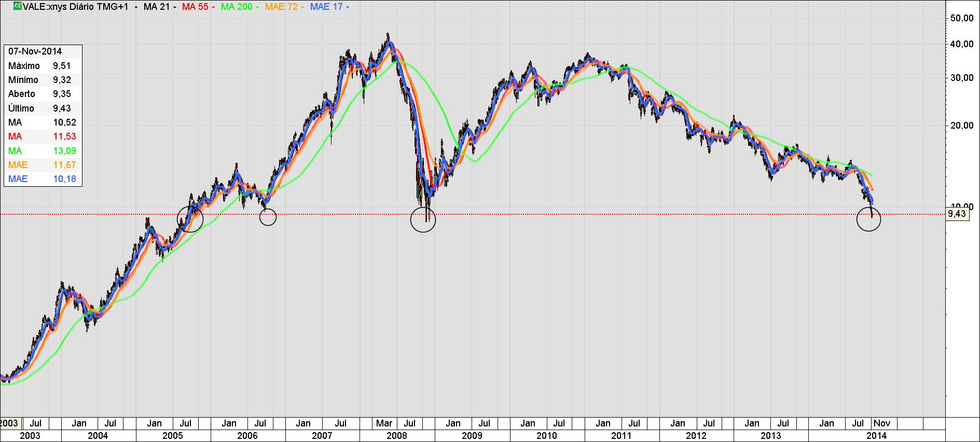Click the 2014 year label on time axis
Viewport: 980px width, 442px height.
[877, 436]
